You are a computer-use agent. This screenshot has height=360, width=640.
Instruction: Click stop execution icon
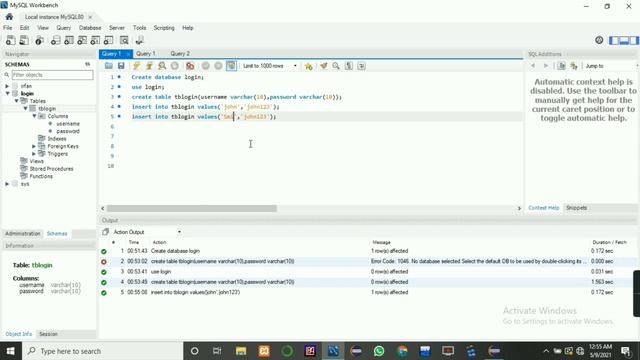tap(175, 66)
